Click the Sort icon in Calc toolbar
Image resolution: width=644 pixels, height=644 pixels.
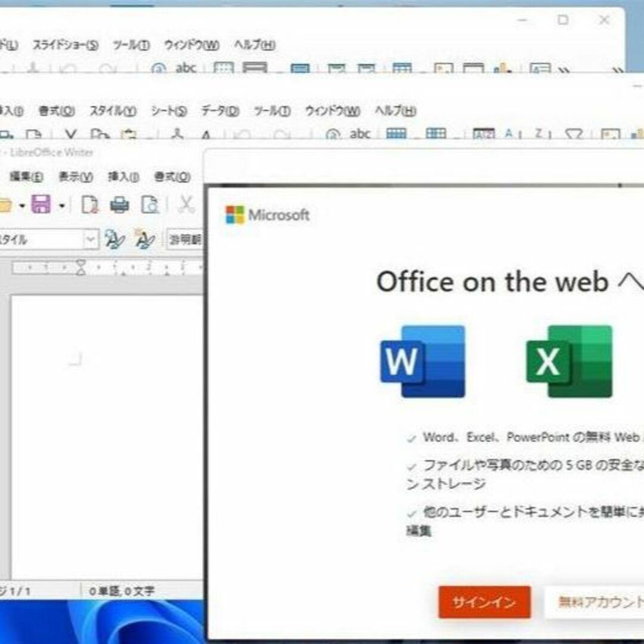coord(484,134)
